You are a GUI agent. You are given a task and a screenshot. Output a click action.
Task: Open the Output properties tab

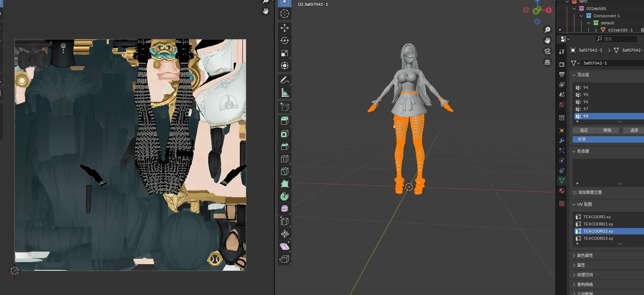562,75
